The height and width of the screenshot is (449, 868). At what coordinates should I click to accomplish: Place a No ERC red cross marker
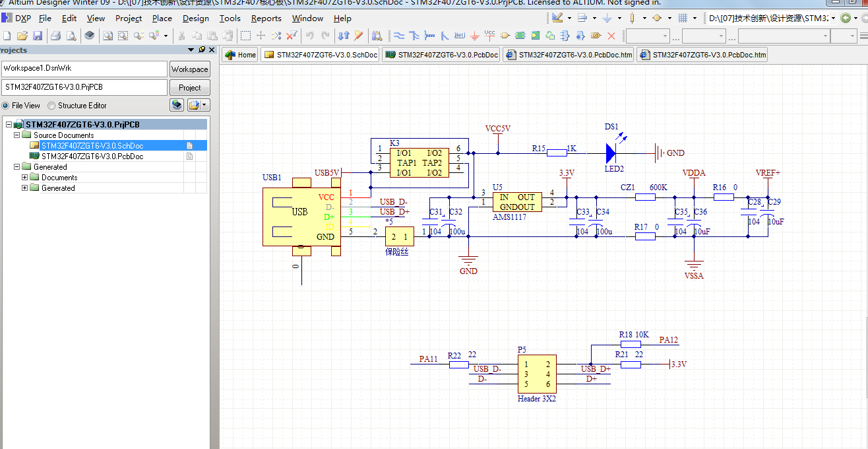[x=611, y=35]
